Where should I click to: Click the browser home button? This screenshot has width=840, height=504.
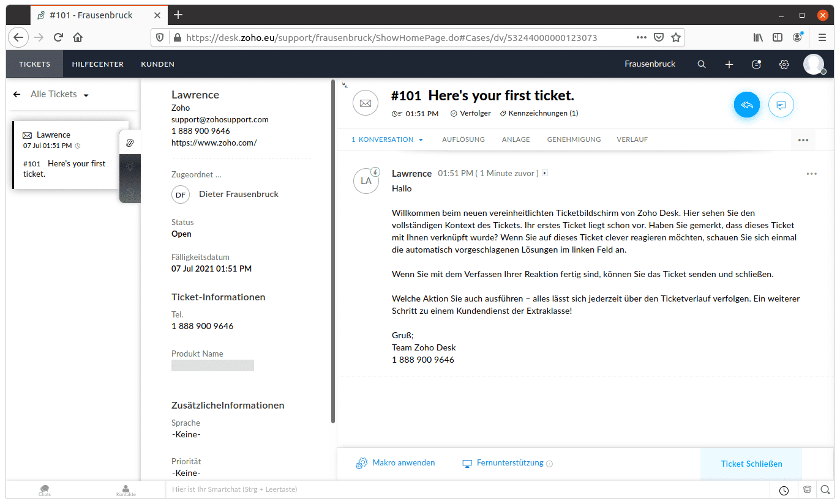(x=78, y=37)
